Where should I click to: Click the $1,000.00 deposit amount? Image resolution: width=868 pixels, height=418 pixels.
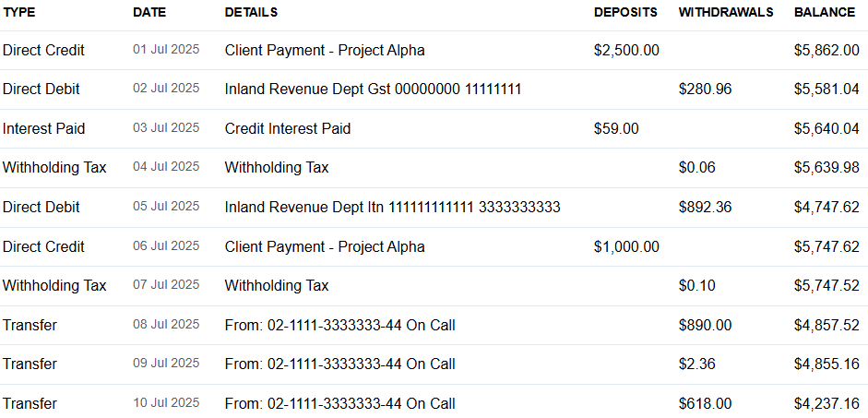point(626,247)
